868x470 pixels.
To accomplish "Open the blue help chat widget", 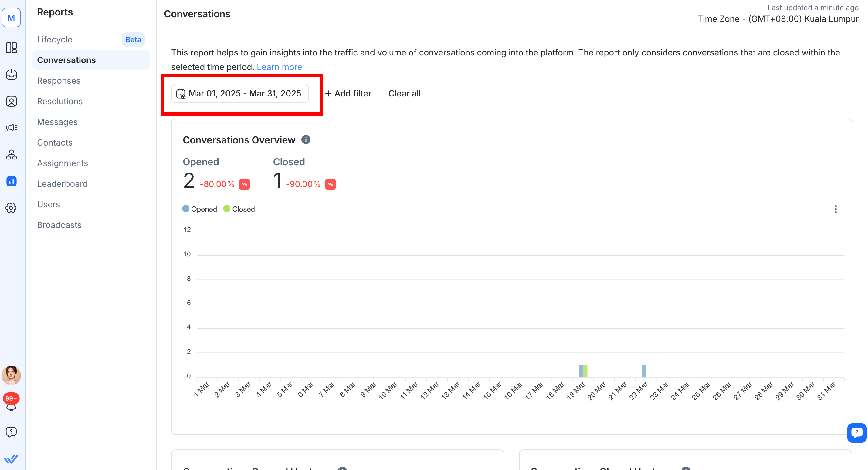I will tap(856, 432).
